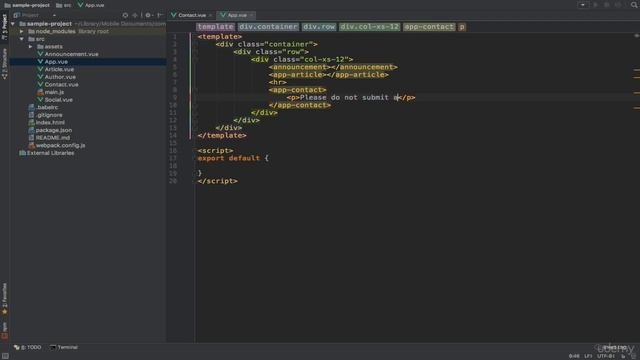Image resolution: width=640 pixels, height=360 pixels.
Task: Click the div.col-xs-12 breadcrumb
Action: click(x=369, y=27)
